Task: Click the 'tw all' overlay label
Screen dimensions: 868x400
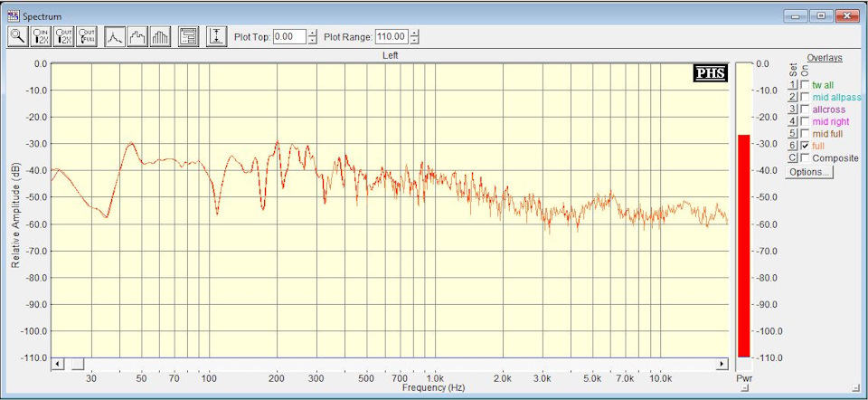Action: click(x=823, y=85)
